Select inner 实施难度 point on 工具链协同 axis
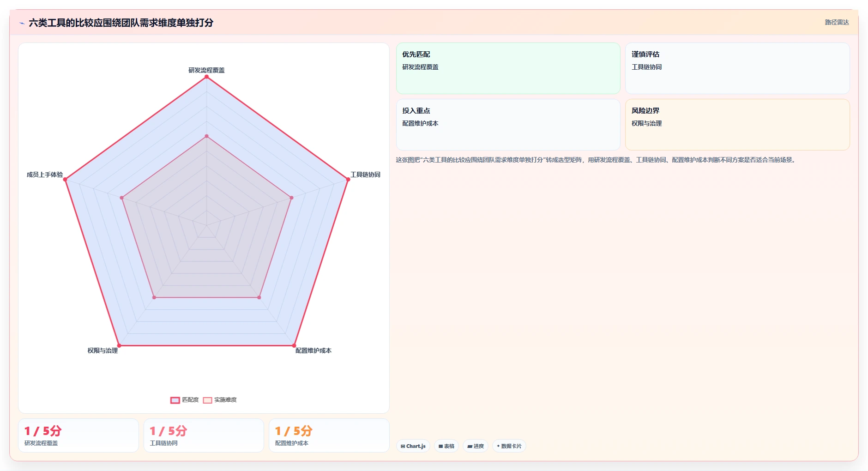Screen dimensions: 868x471 click(291, 198)
